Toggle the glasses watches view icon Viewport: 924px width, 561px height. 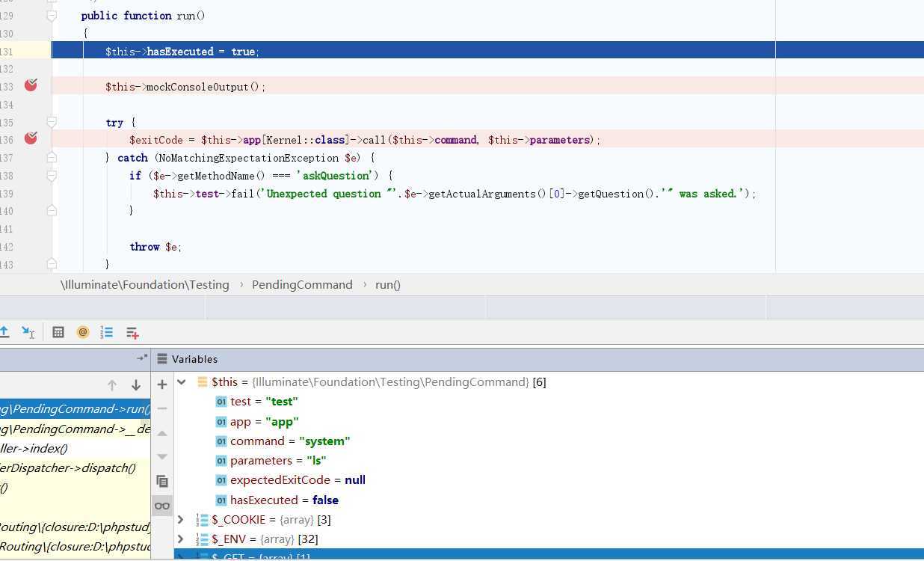162,506
